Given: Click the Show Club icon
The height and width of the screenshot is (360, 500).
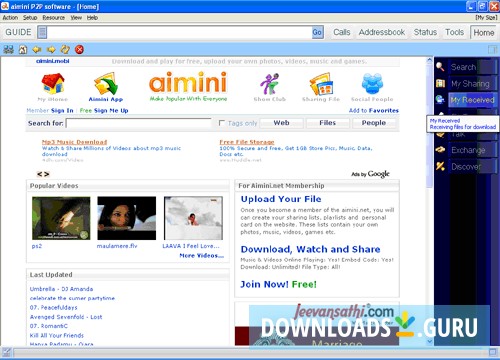Looking at the screenshot, I should (x=269, y=84).
